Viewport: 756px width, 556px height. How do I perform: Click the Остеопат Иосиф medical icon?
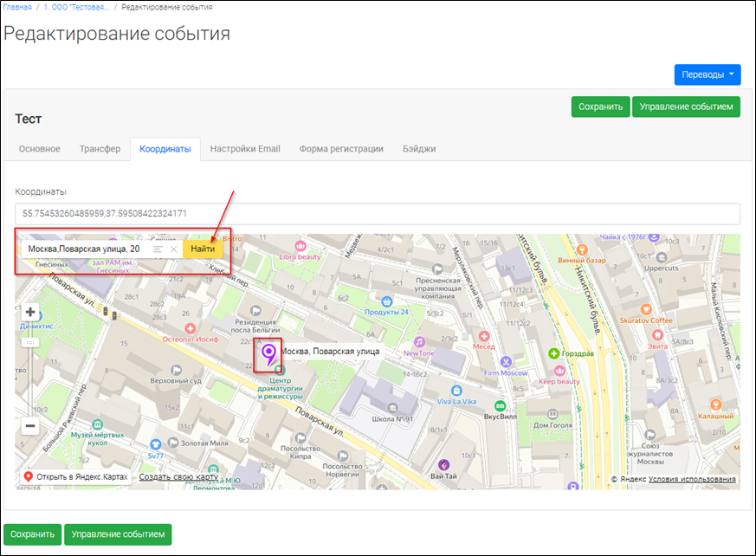click(x=191, y=327)
